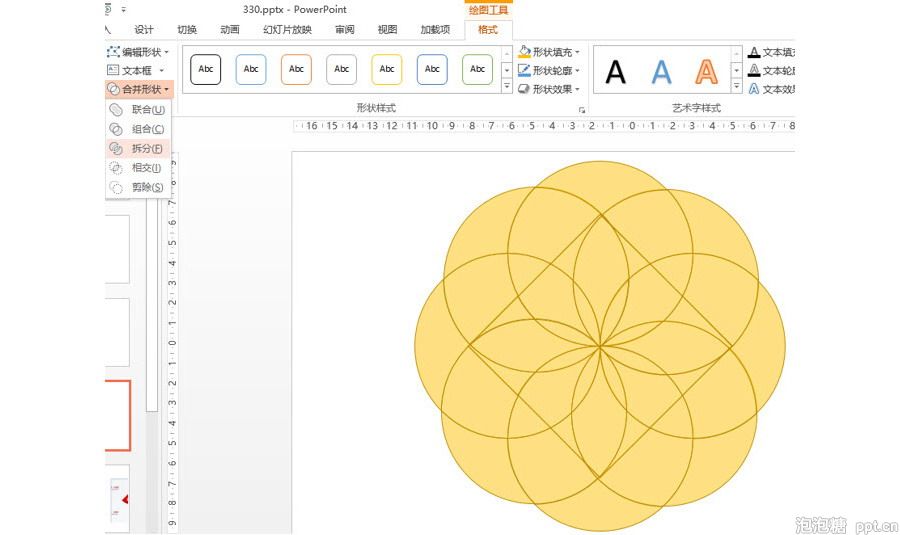Click the 形状样式 group label
The height and width of the screenshot is (535, 900).
376,107
